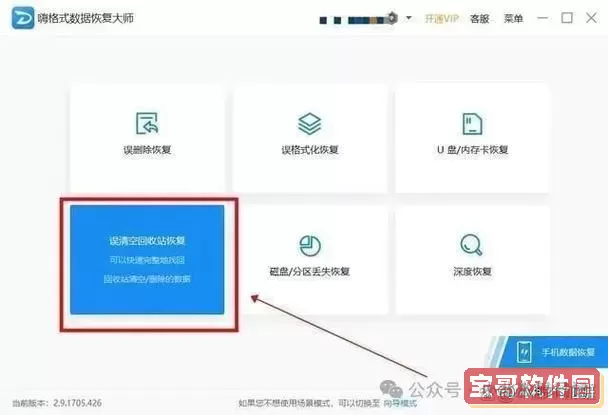Open 误删除恢复 recovery icon
This screenshot has width=608, height=415.
pyautogui.click(x=147, y=123)
